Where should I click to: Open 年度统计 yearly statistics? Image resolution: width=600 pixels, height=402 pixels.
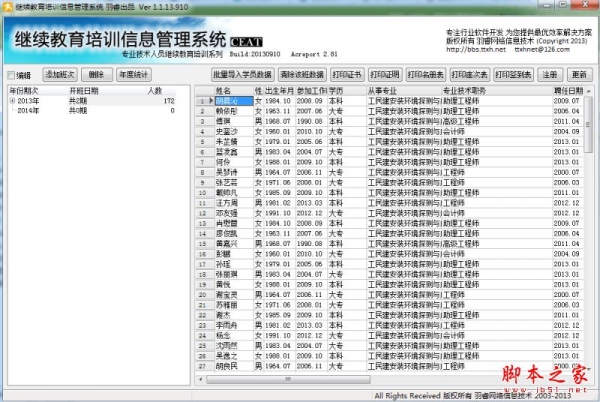134,75
